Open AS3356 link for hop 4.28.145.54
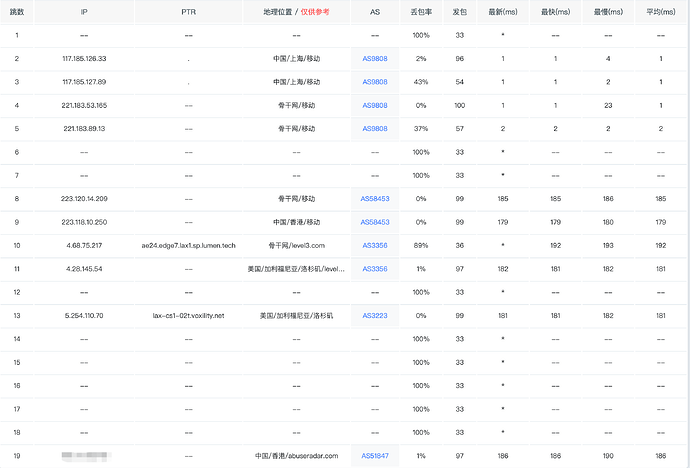Screen dimensions: 690x468 tap(374, 269)
